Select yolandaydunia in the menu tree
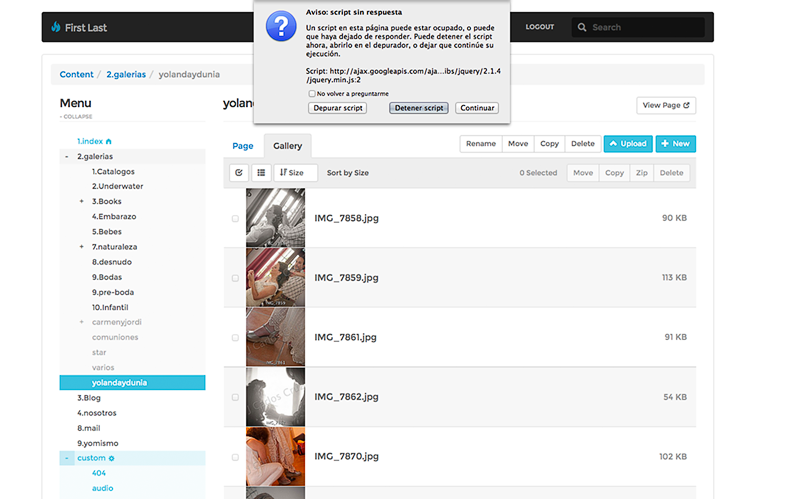The height and width of the screenshot is (499, 800). click(x=132, y=383)
